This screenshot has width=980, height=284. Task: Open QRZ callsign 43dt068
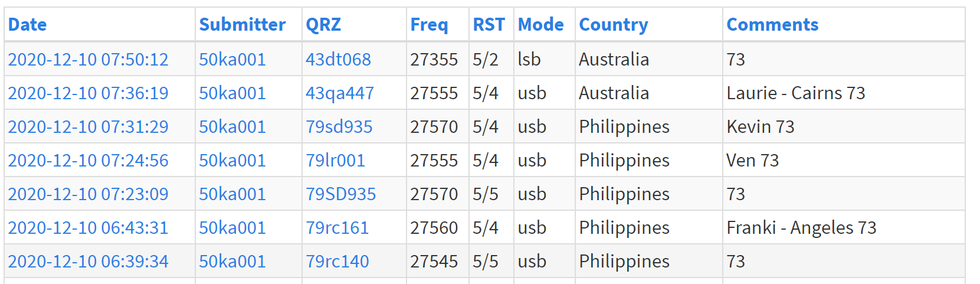point(338,59)
